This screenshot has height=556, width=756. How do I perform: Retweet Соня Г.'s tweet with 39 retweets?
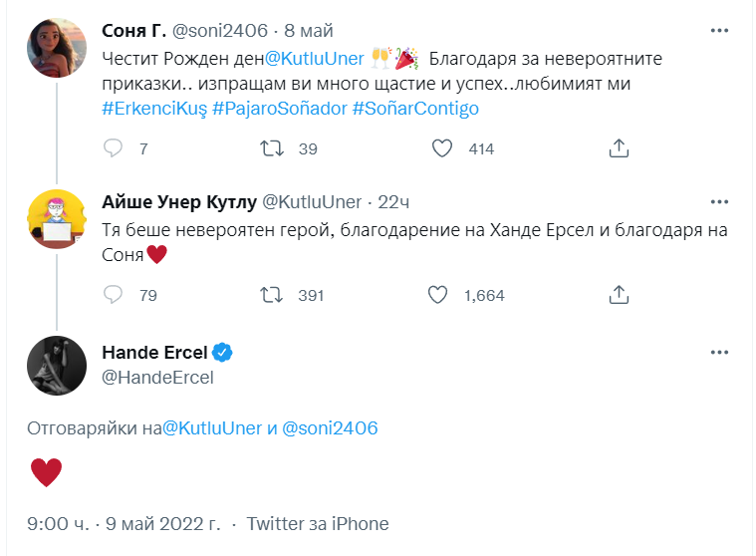coord(271,148)
